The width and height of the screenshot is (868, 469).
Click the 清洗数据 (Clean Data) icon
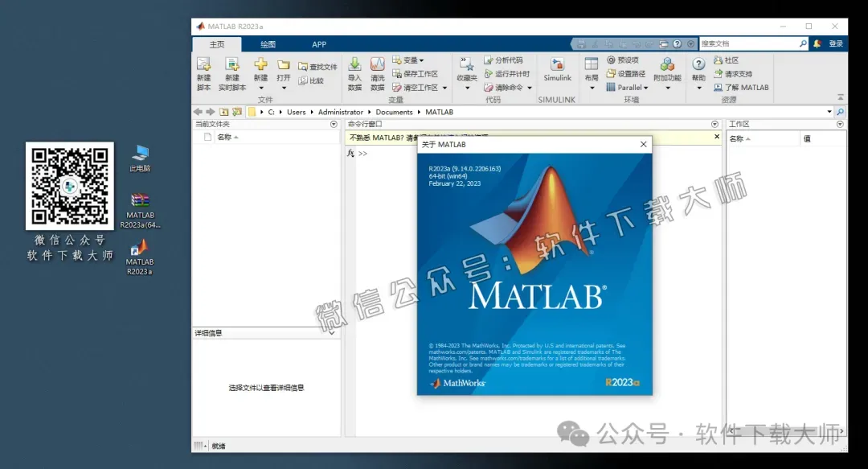click(x=378, y=64)
